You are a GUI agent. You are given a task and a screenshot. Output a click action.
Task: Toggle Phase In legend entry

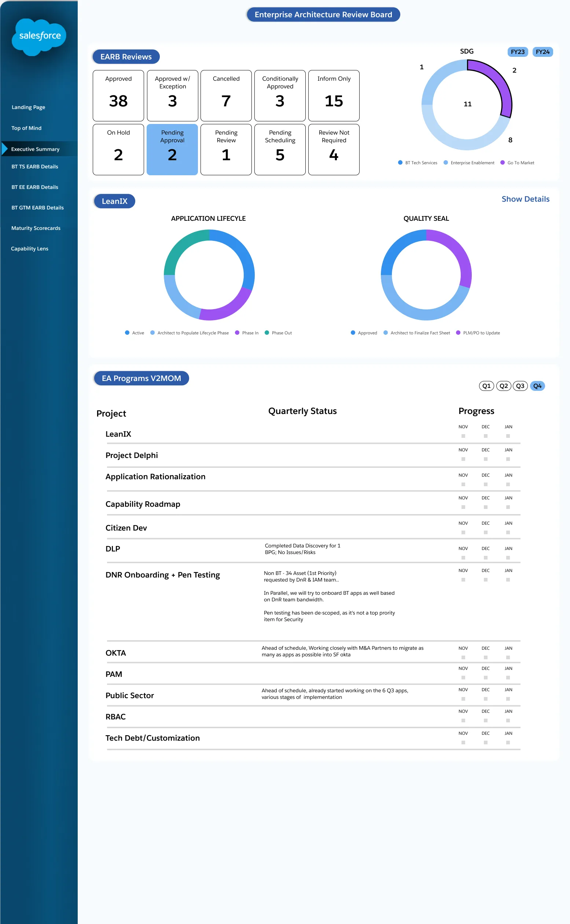pyautogui.click(x=247, y=333)
